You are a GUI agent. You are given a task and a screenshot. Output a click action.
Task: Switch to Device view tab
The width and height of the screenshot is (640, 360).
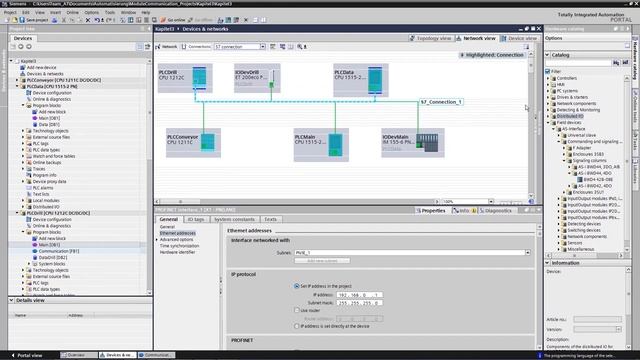520,38
